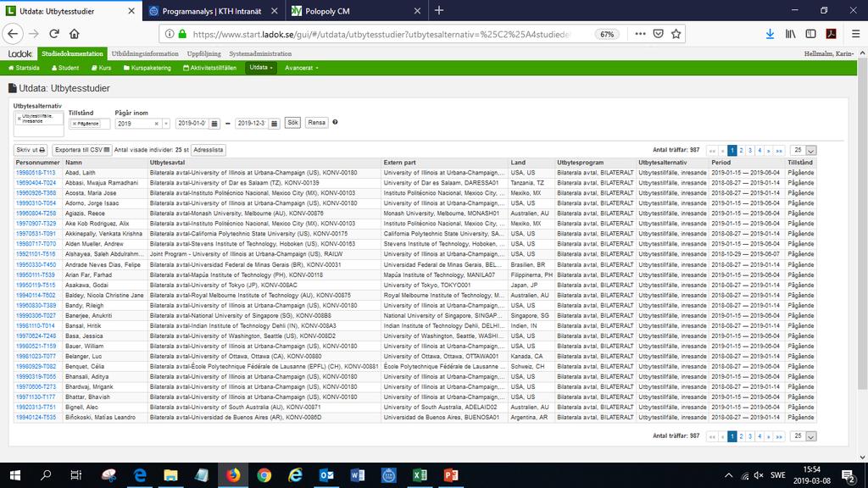Open the page actions three-dot menu
Image resolution: width=868 pixels, height=488 pixels.
click(640, 34)
